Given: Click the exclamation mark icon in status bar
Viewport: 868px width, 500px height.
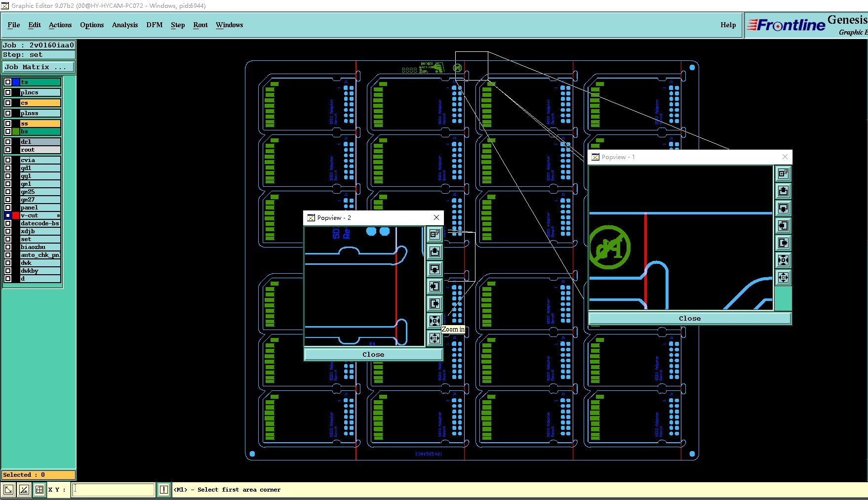Looking at the screenshot, I should (x=164, y=490).
